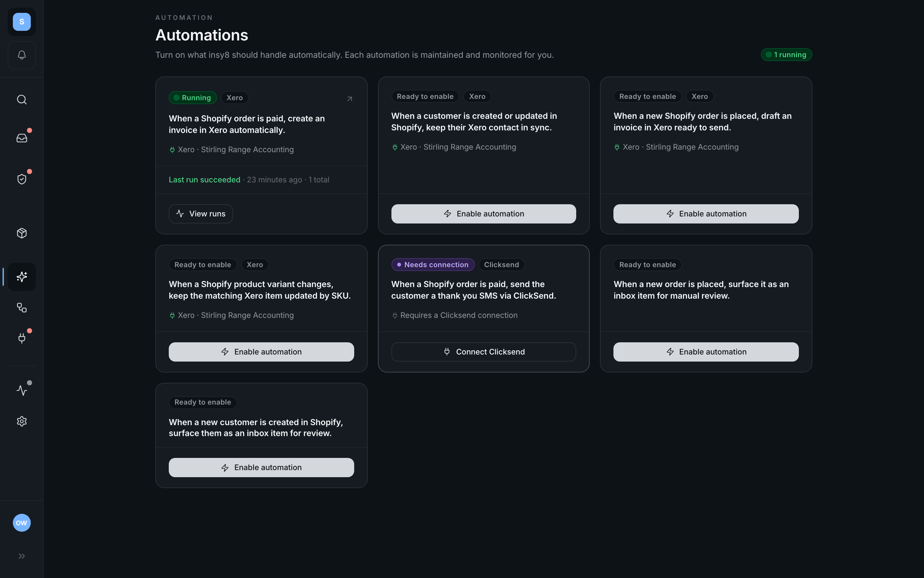This screenshot has height=578, width=924.
Task: Enable the new order inbox item automation
Action: pyautogui.click(x=706, y=352)
